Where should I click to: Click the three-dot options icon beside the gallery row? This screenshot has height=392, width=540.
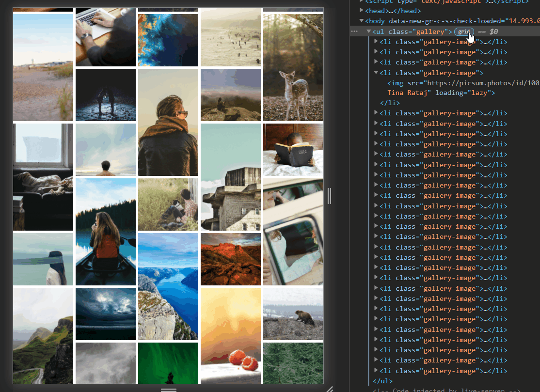click(354, 31)
